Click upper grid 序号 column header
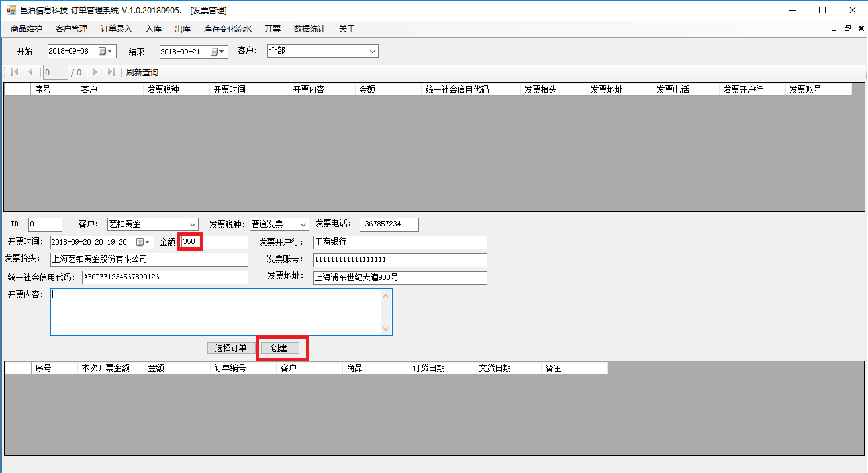This screenshot has width=868, height=473. 54,89
